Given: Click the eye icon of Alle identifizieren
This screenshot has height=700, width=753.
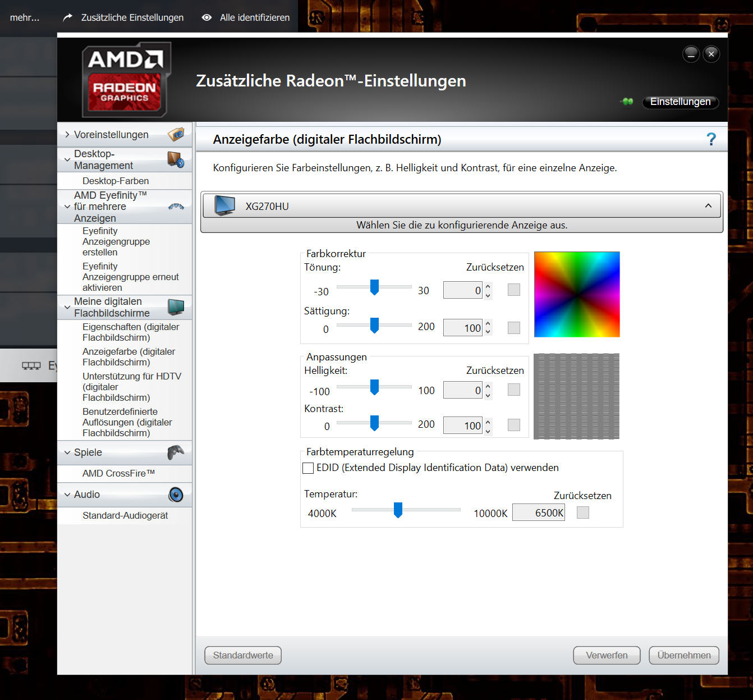Looking at the screenshot, I should click(207, 17).
